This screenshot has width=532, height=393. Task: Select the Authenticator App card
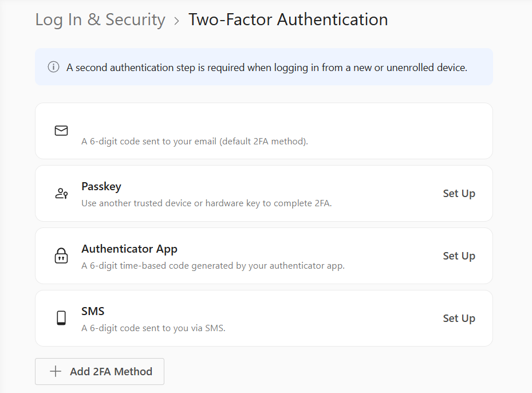pos(264,256)
